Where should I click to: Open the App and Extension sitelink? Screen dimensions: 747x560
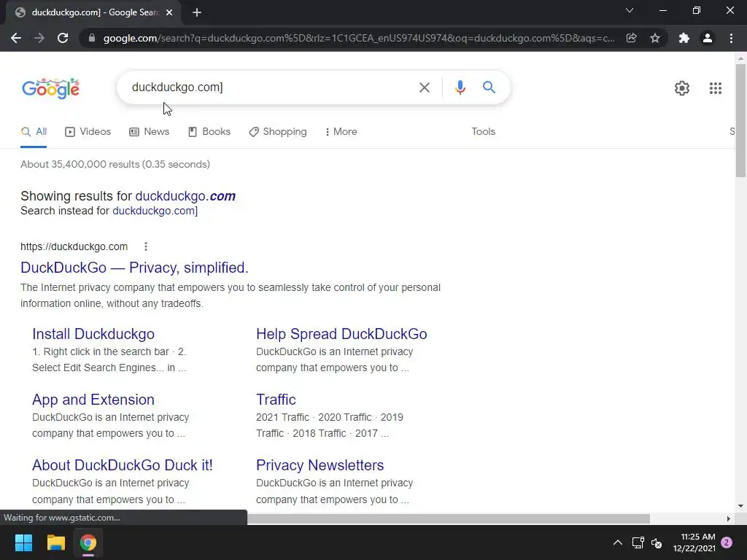(x=93, y=400)
